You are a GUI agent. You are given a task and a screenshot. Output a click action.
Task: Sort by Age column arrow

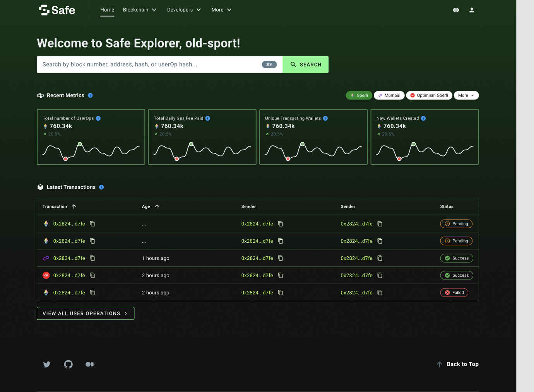pyautogui.click(x=157, y=206)
